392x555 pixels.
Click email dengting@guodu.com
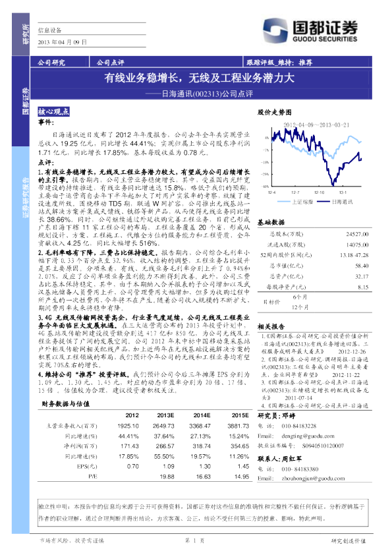coord(308,436)
